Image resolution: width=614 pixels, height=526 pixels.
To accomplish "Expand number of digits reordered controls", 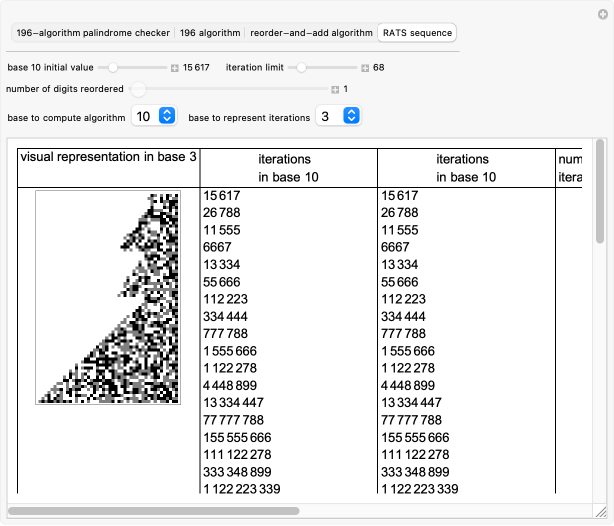I will point(335,90).
